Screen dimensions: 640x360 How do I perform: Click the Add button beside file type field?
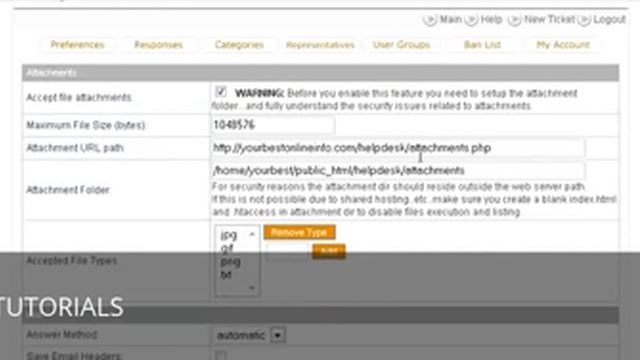tap(329, 251)
